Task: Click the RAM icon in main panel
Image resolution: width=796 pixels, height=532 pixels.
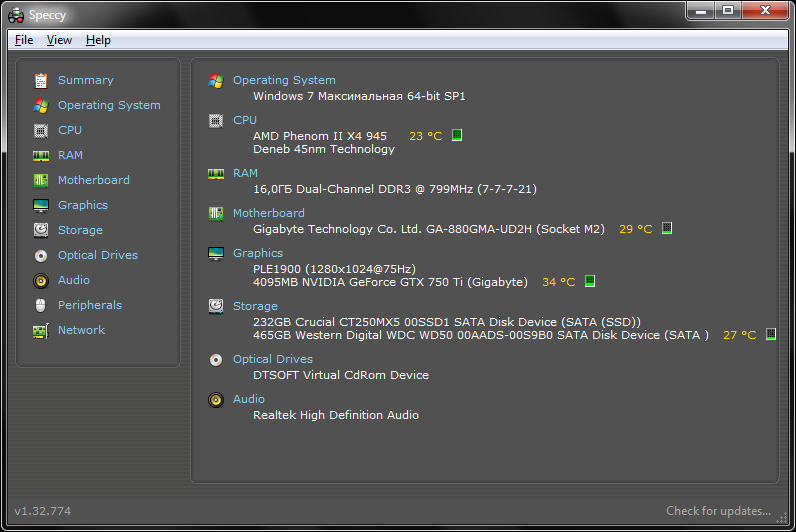Action: pyautogui.click(x=216, y=174)
